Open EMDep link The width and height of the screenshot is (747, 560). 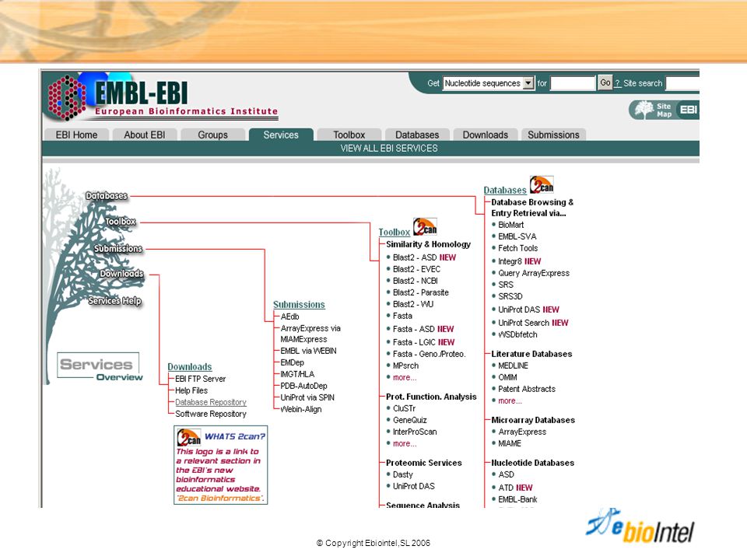292,362
